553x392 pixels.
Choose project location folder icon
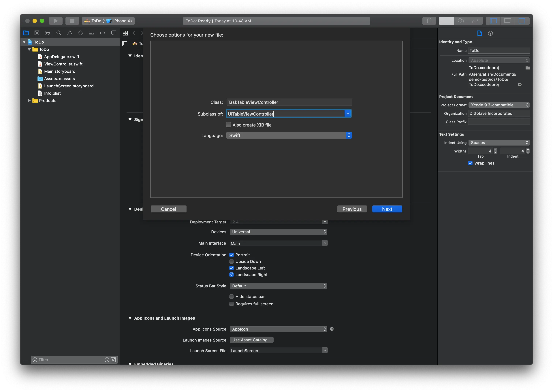coord(527,68)
